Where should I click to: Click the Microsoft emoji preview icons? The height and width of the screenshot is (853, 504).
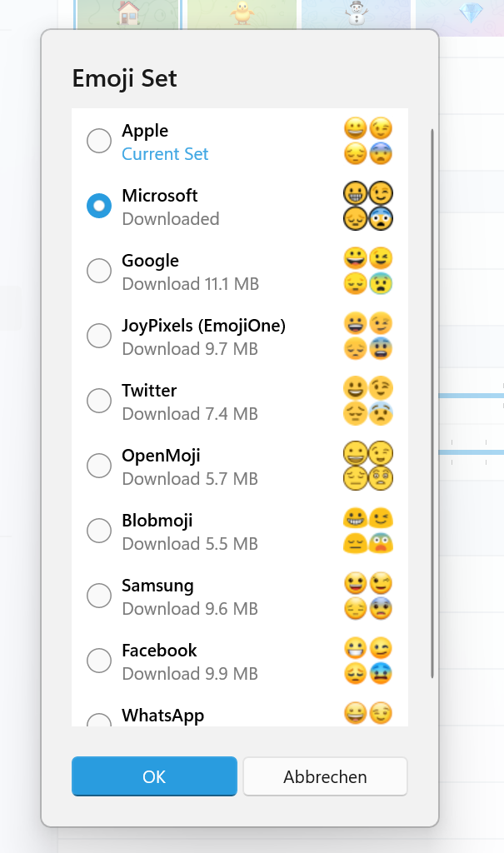click(x=368, y=205)
